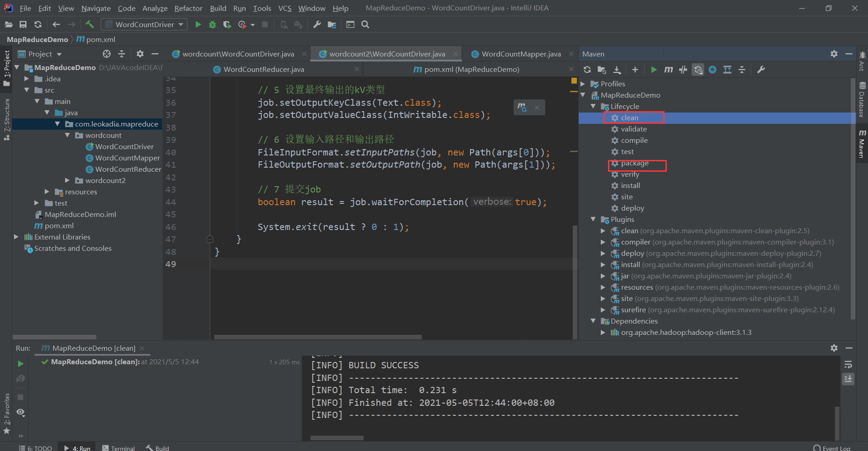The image size is (868, 451).
Task: Open Maven settings wrench icon
Action: click(x=761, y=70)
